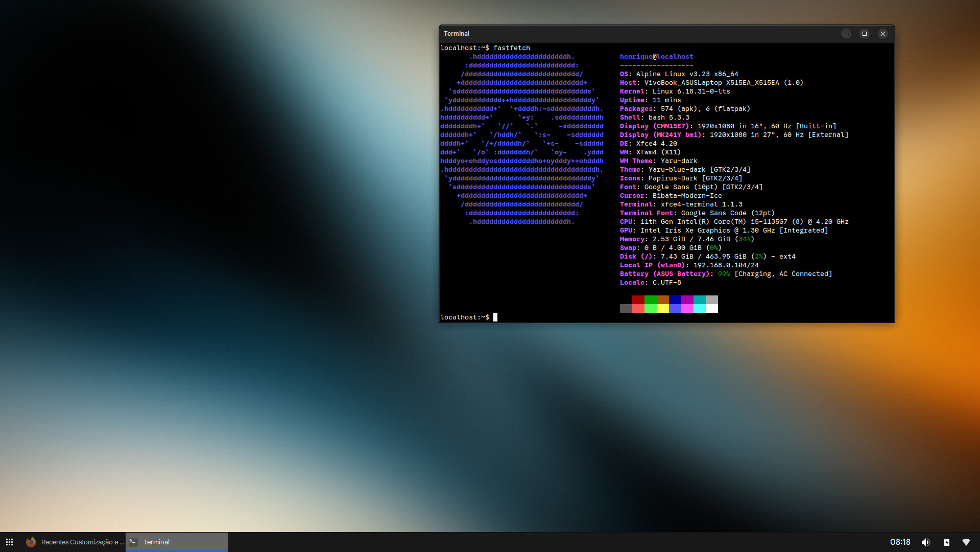
Task: Click the GPU: Intel Iris Xe line
Action: (724, 231)
